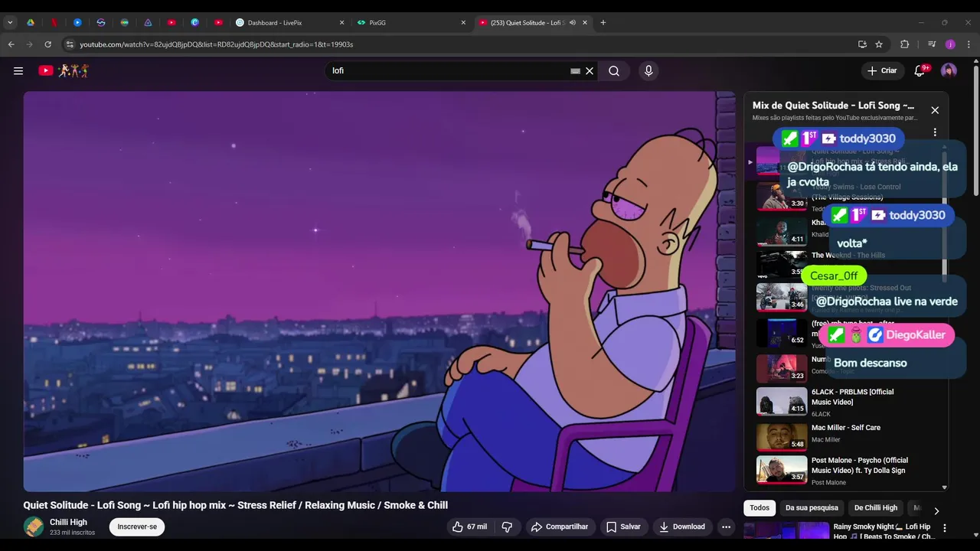The height and width of the screenshot is (551, 980).
Task: Go back in browser history
Action: (x=11, y=44)
